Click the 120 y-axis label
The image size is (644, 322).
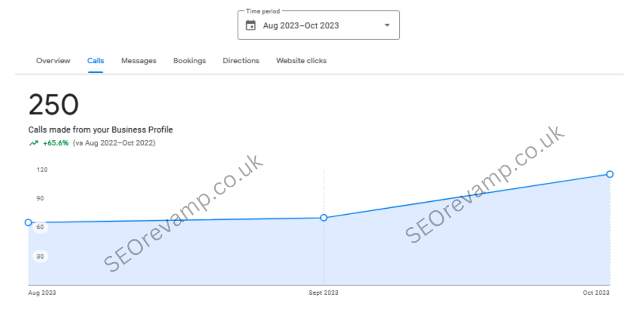click(42, 170)
